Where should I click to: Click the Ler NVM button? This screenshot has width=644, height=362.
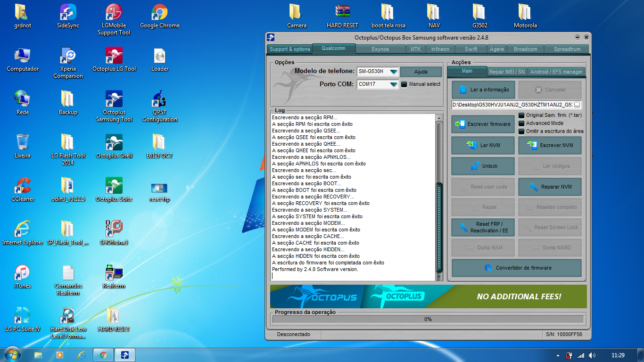(x=483, y=145)
